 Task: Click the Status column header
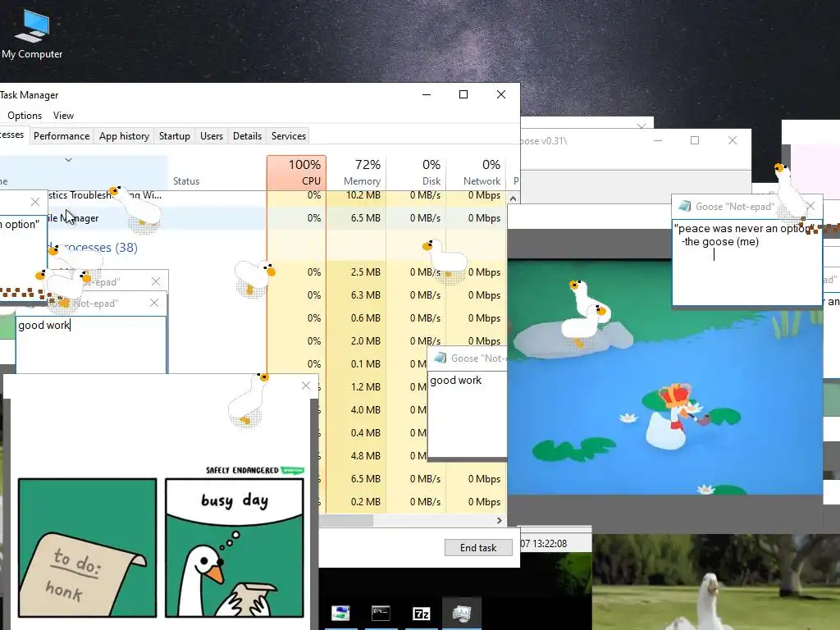186,181
